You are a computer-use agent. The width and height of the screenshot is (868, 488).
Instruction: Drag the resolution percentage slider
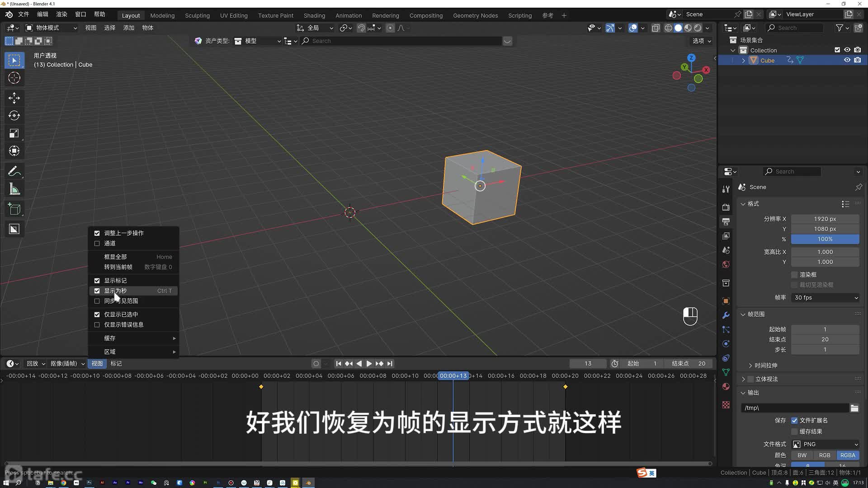(x=825, y=239)
